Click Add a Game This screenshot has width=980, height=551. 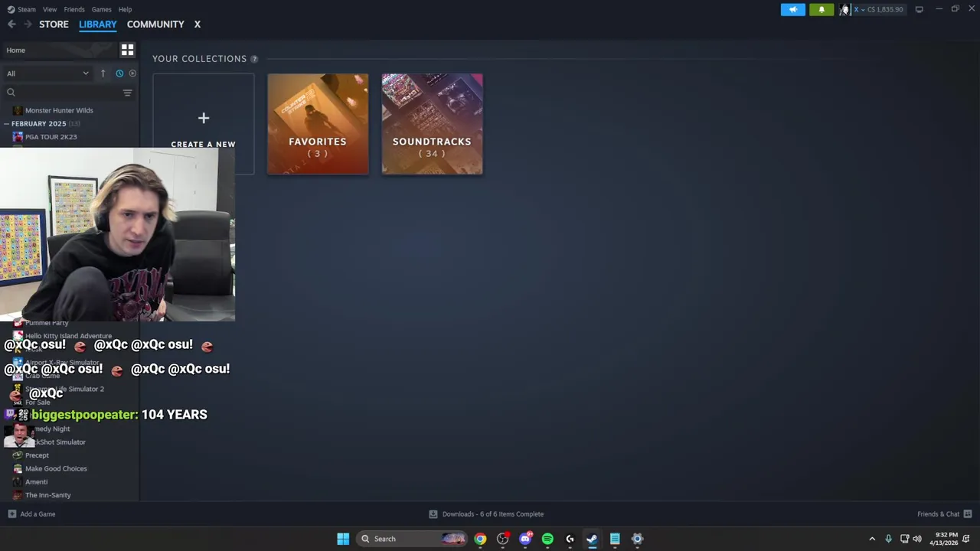pyautogui.click(x=31, y=514)
